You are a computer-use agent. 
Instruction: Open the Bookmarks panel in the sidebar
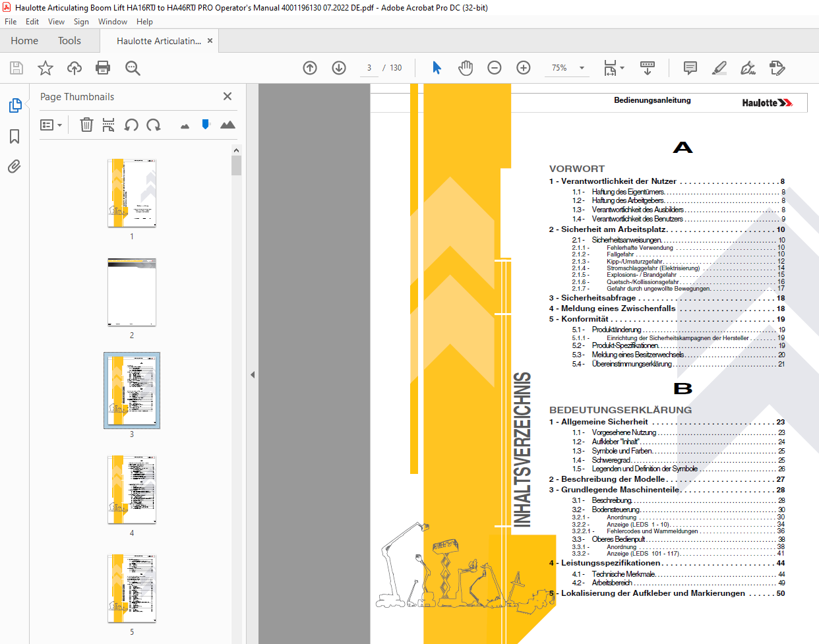point(15,136)
